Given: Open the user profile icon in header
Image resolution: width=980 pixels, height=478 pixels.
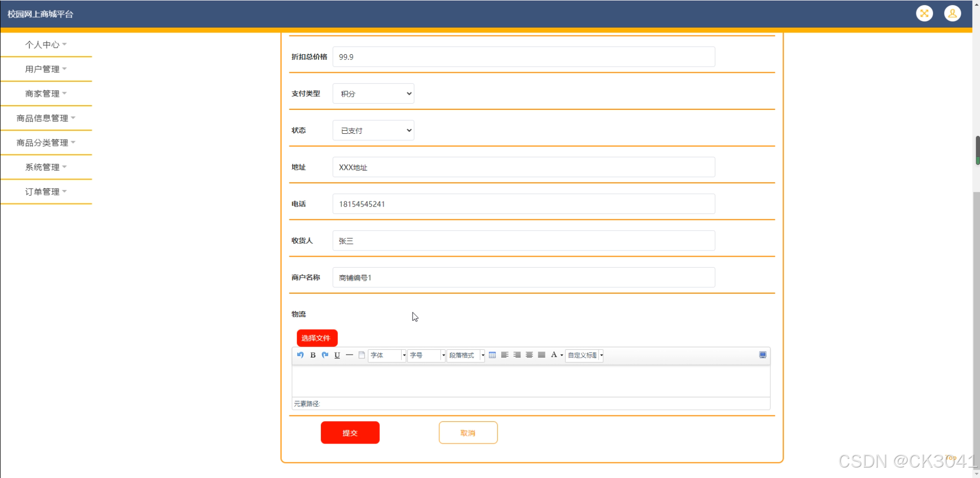Looking at the screenshot, I should point(952,14).
